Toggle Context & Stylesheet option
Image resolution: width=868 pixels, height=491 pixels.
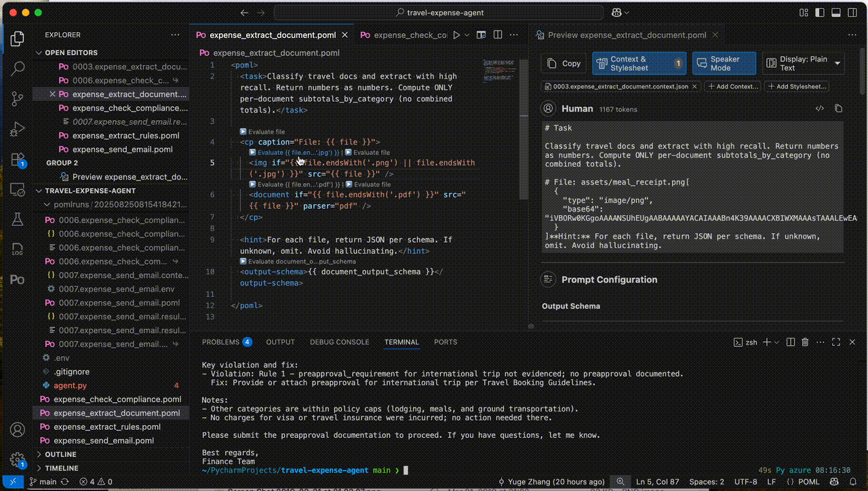(639, 64)
